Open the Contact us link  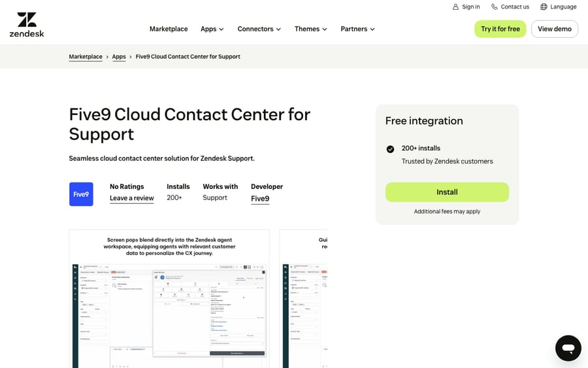coord(515,7)
